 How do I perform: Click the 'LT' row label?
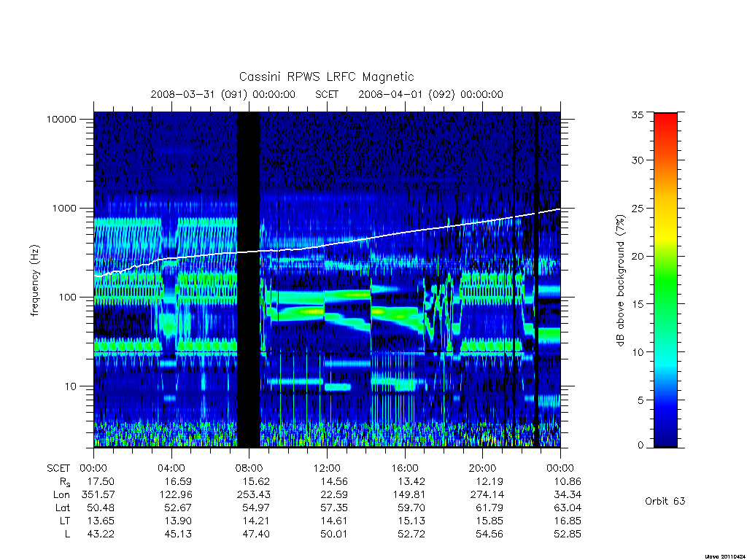(x=65, y=521)
